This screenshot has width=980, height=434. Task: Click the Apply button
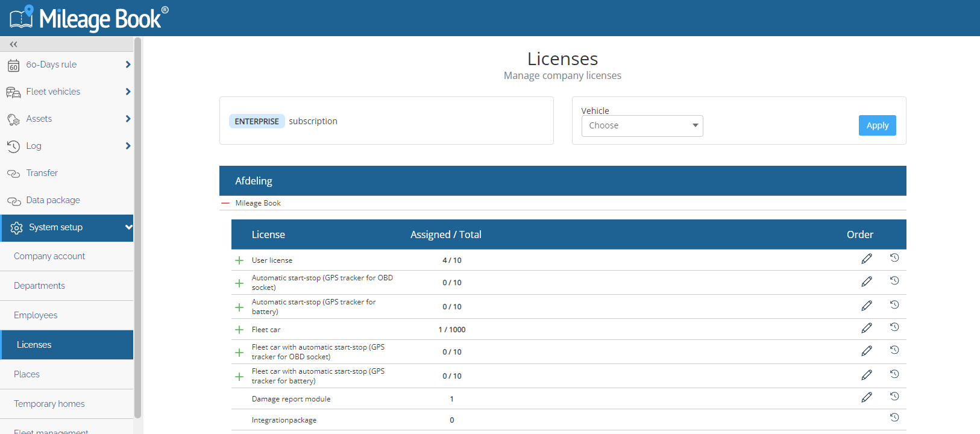click(x=877, y=125)
